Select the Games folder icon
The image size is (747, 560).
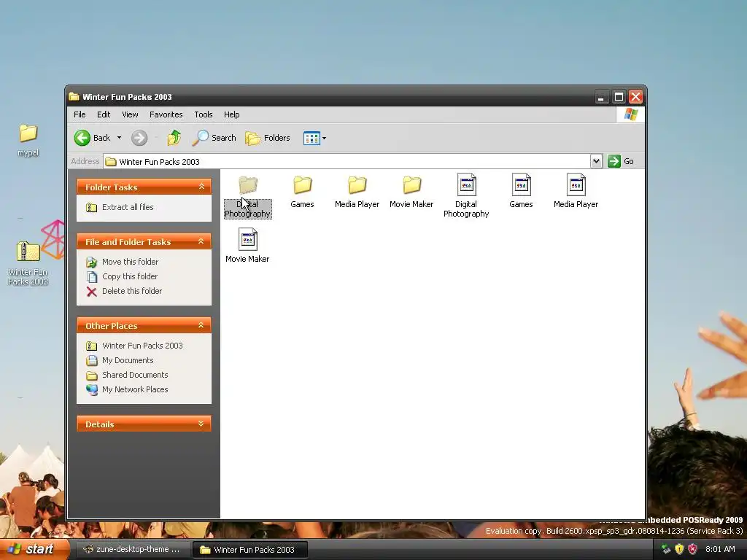coord(303,184)
